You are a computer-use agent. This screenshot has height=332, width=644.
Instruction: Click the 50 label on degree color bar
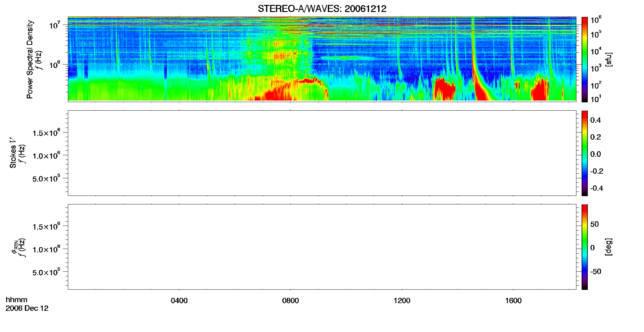(595, 224)
